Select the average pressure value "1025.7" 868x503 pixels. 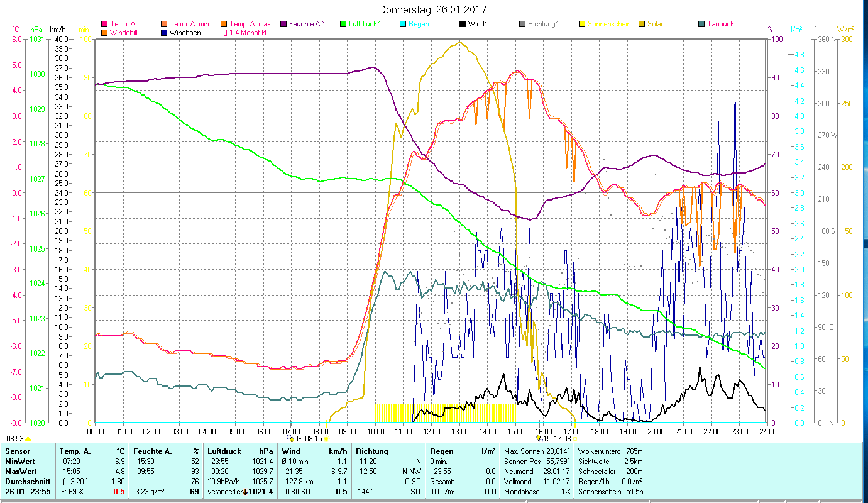point(262,481)
